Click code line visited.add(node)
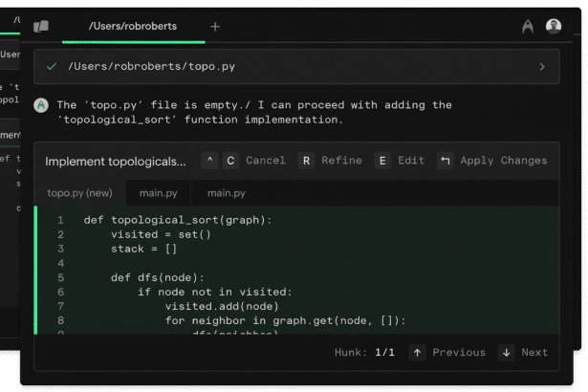 pyautogui.click(x=222, y=306)
